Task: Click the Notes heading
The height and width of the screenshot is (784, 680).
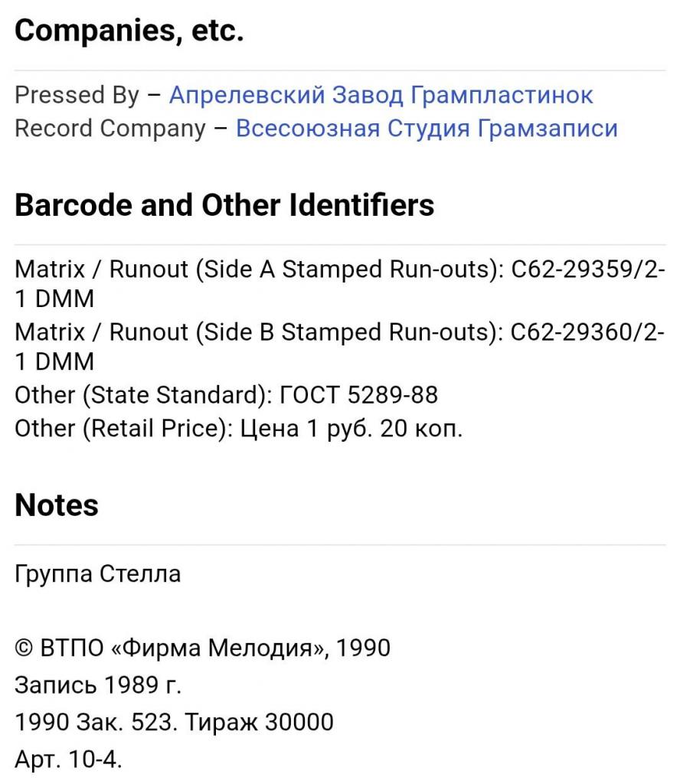Action: tap(57, 505)
